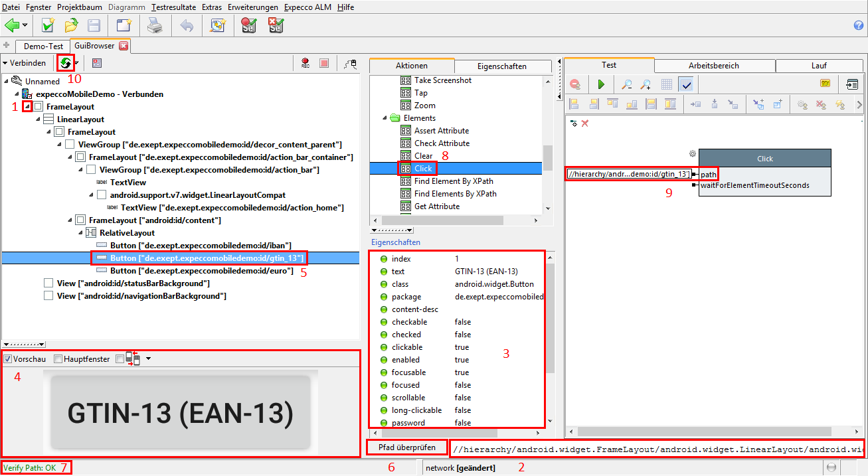Click the blue help question mark icon

(x=858, y=26)
